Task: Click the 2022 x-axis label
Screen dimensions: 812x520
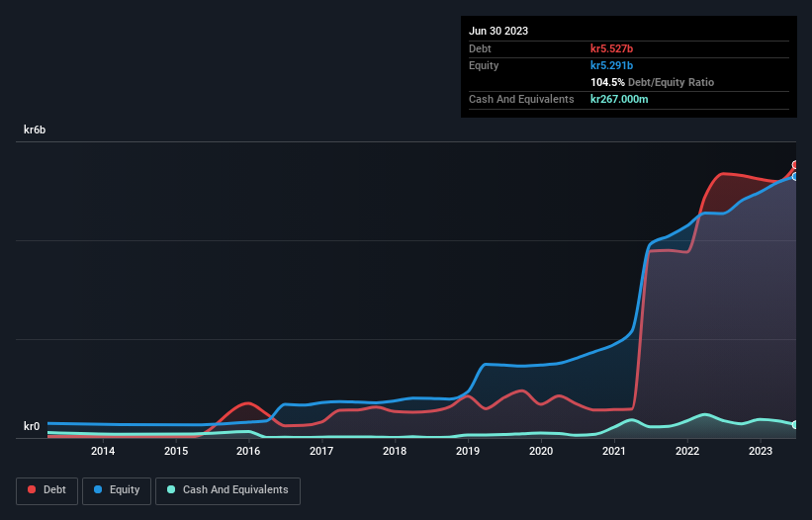Action: (x=687, y=451)
